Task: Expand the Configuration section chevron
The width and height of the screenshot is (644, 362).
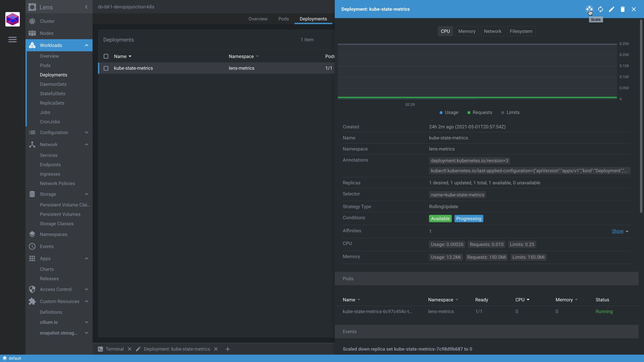Action: pos(87,132)
